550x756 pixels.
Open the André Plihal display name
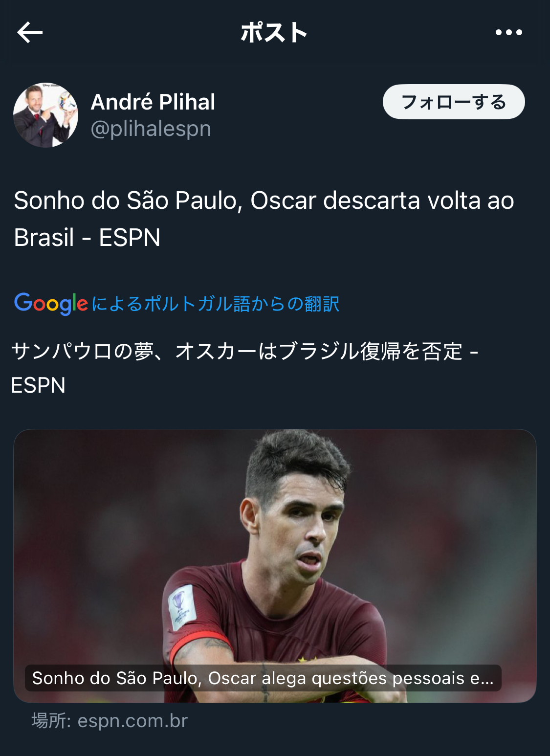pyautogui.click(x=153, y=102)
